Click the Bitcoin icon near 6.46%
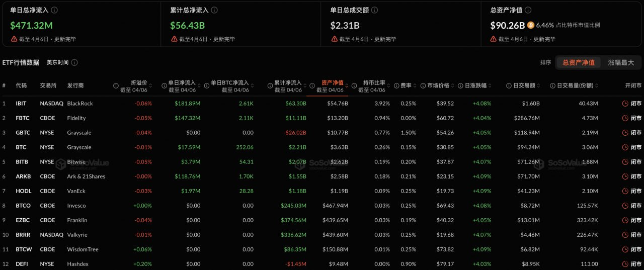 pos(531,25)
